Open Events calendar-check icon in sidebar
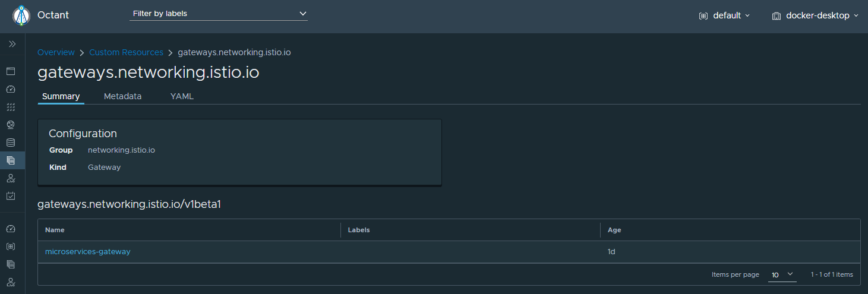This screenshot has width=868, height=294. (10, 195)
